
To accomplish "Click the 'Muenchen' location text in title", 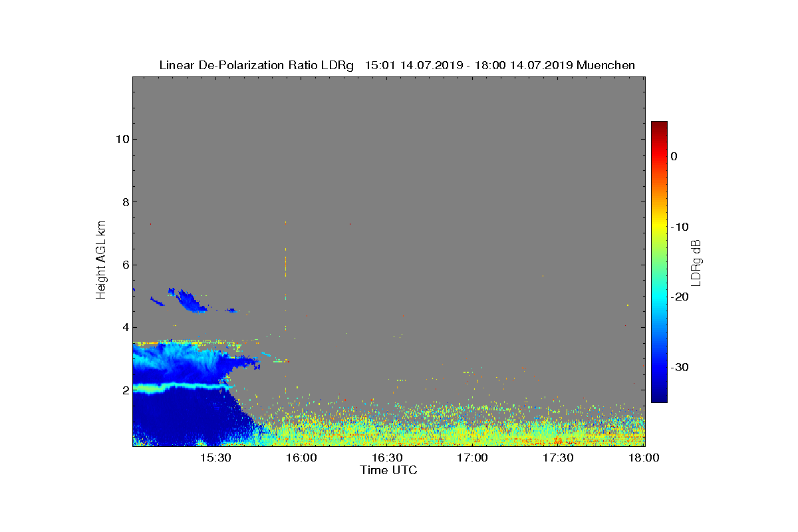I will click(x=605, y=65).
